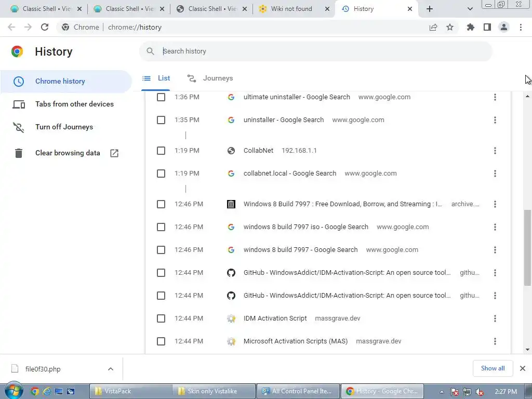
Task: Click the history list scrollbar thumb
Action: [527, 248]
